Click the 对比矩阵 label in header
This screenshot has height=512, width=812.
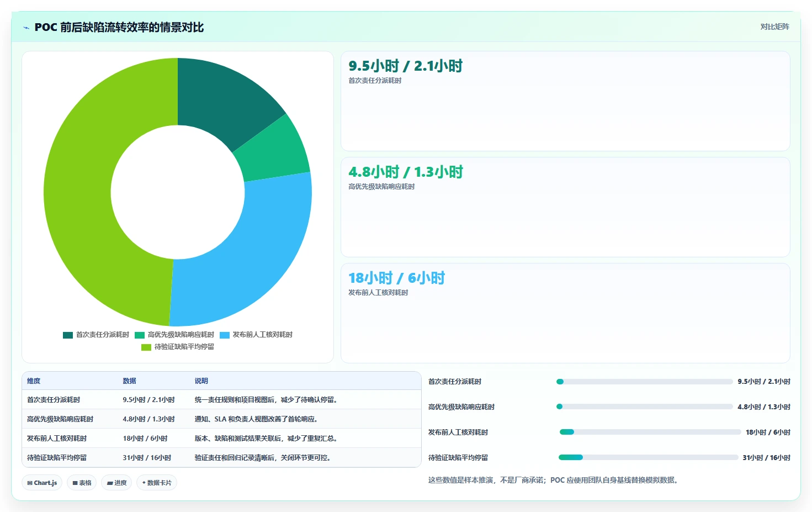coord(774,27)
